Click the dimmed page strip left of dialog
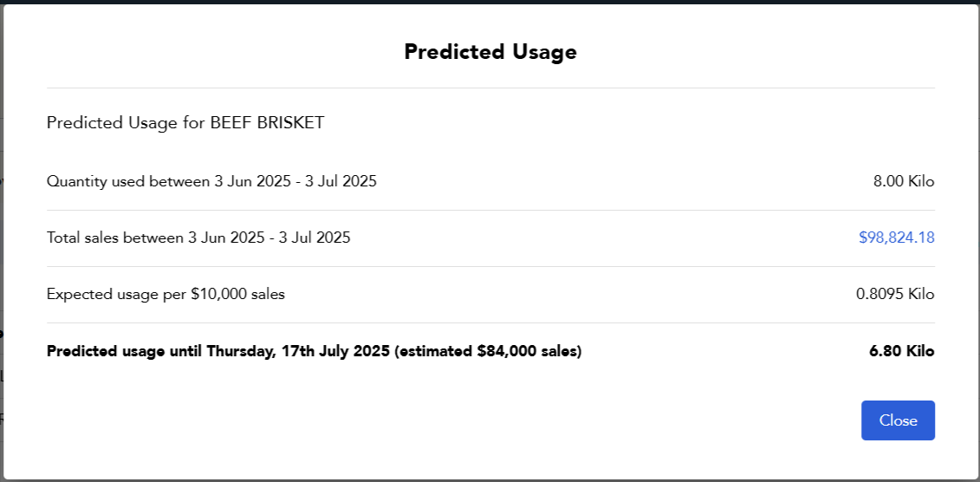Image resolution: width=980 pixels, height=482 pixels. coord(2,250)
